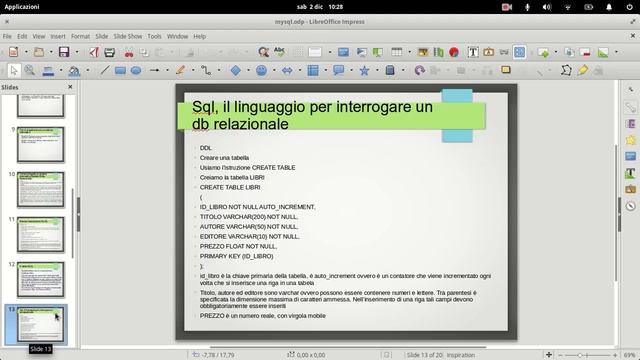Toggle Edit Points mode
This screenshot has height=360, width=640.
(x=566, y=70)
